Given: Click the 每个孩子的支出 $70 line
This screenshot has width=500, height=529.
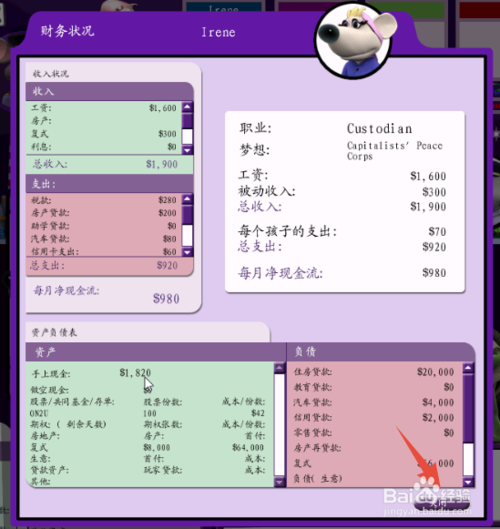Looking at the screenshot, I should (x=342, y=231).
